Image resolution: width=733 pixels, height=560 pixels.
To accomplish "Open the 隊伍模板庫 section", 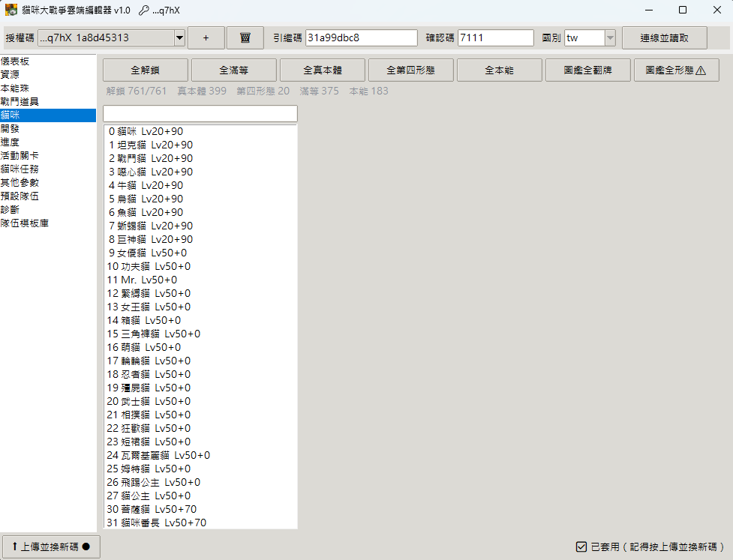I will tap(48, 223).
